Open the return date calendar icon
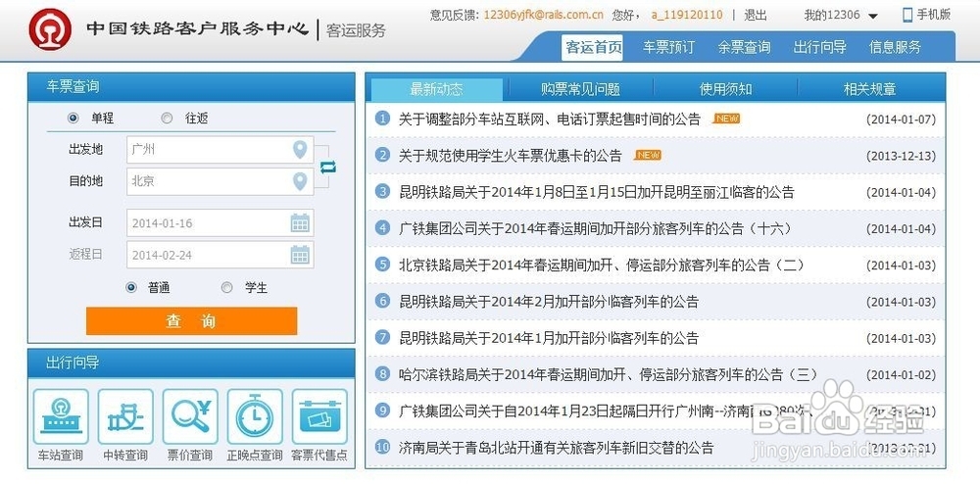 [x=300, y=254]
